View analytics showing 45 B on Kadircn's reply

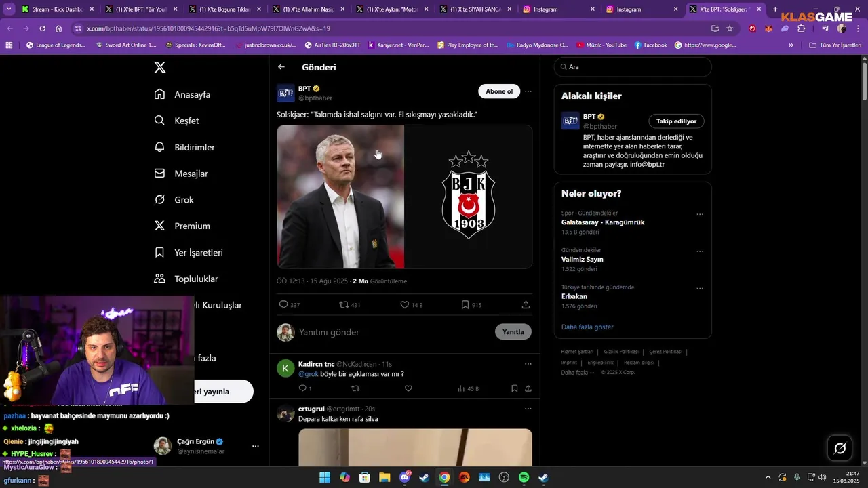pyautogui.click(x=468, y=388)
